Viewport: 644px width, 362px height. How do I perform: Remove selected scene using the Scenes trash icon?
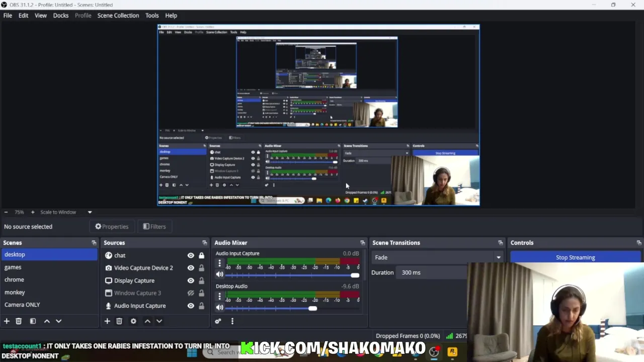(x=19, y=321)
